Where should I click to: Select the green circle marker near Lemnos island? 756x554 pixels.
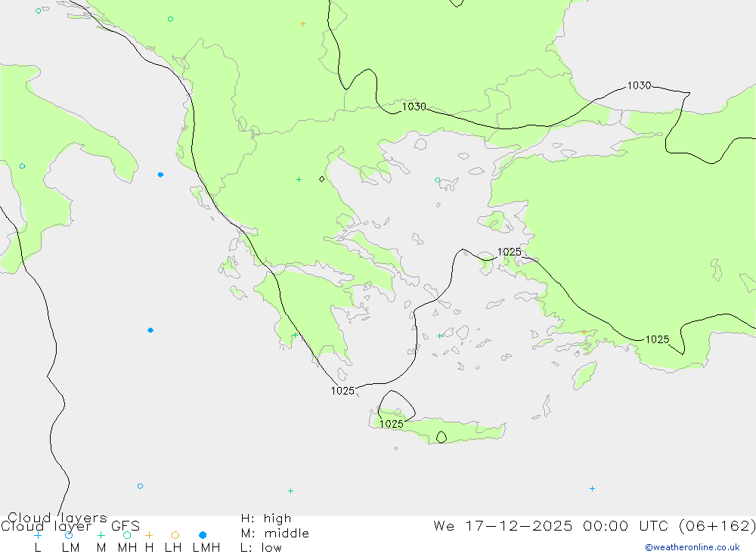437,180
